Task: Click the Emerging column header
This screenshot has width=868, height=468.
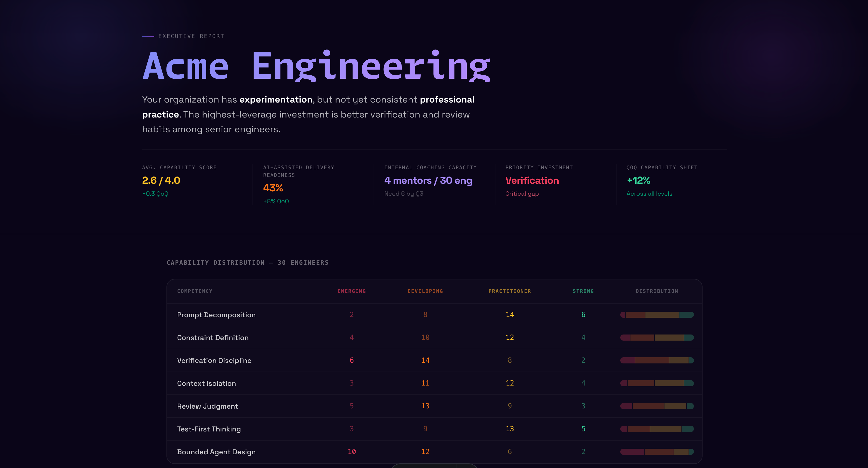Action: [x=352, y=291]
